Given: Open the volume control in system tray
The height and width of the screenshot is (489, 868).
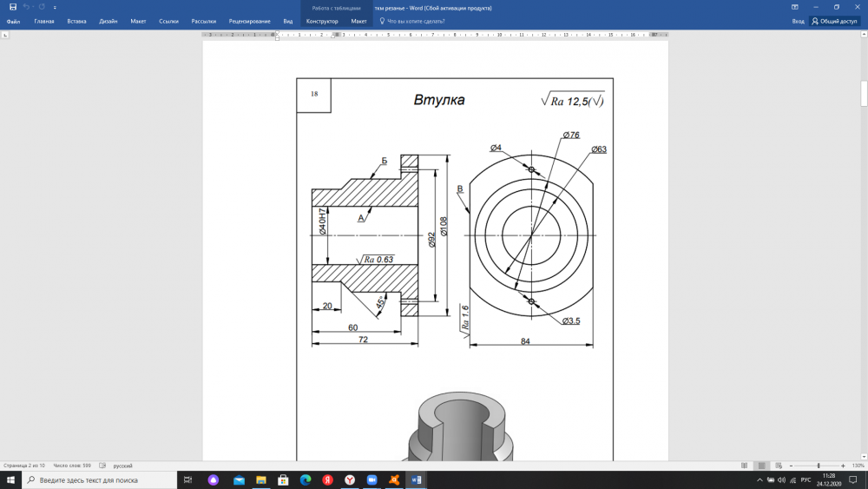Looking at the screenshot, I should point(782,480).
